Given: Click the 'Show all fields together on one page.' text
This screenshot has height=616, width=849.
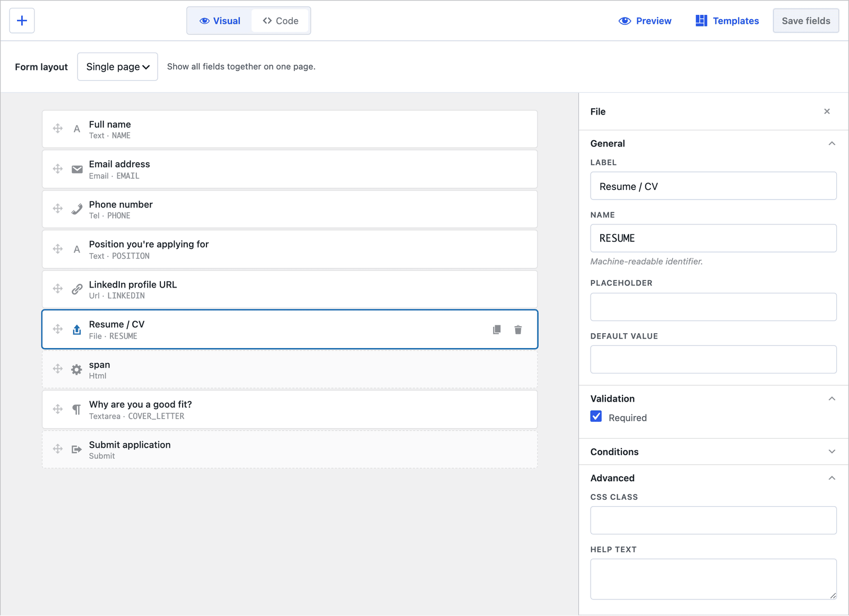Looking at the screenshot, I should pyautogui.click(x=241, y=66).
